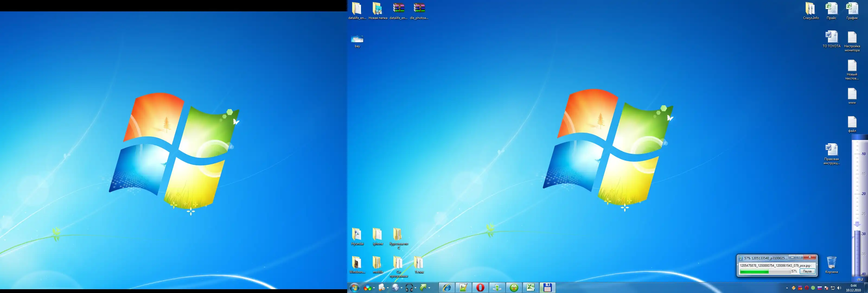The image size is (868, 293).
Task: Open the volume speaker tray icon
Action: 839,288
